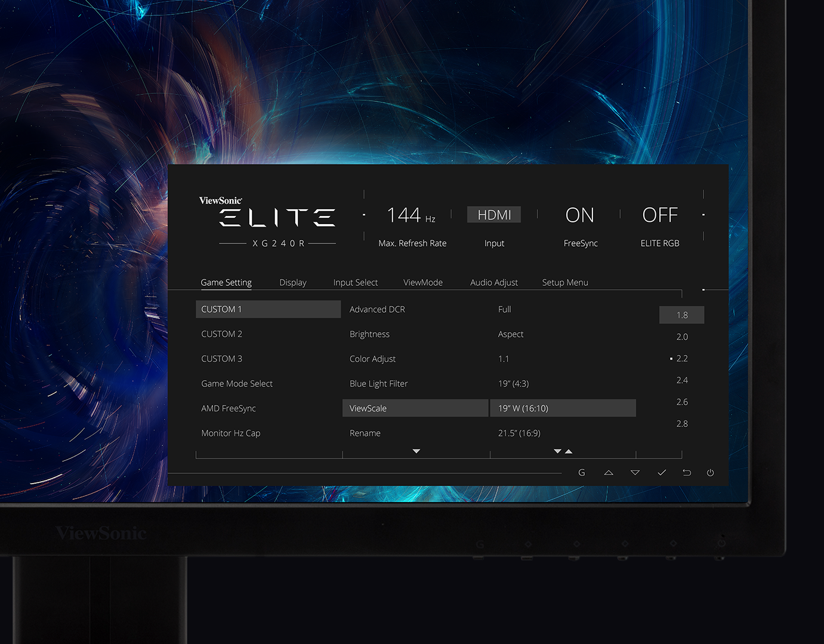Click the power icon in OSD footer
Viewport: 824px width, 644px height.
(710, 473)
